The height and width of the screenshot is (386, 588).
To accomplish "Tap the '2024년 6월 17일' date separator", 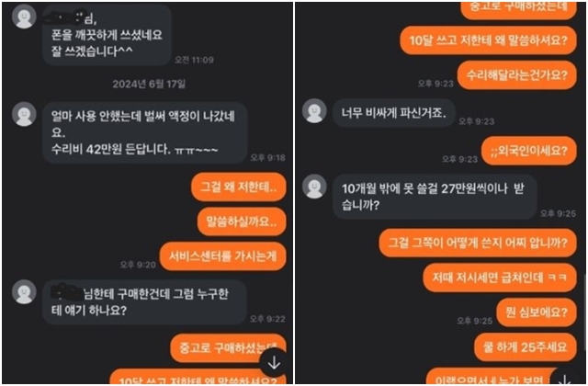I will [149, 84].
